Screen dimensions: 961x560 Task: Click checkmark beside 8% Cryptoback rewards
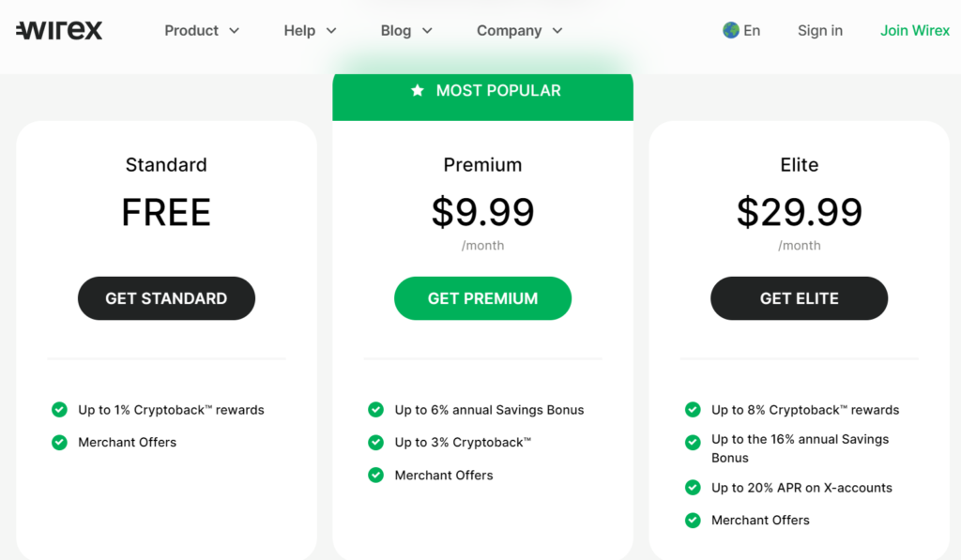tap(693, 409)
